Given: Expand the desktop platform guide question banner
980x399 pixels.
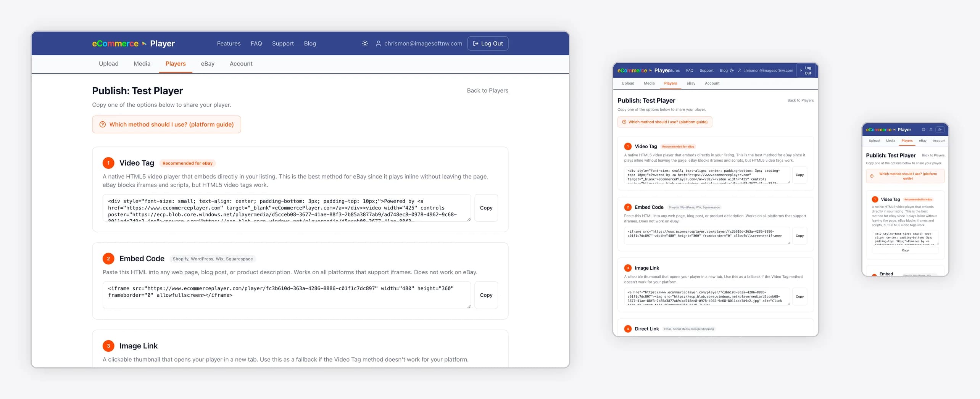Looking at the screenshot, I should point(166,124).
